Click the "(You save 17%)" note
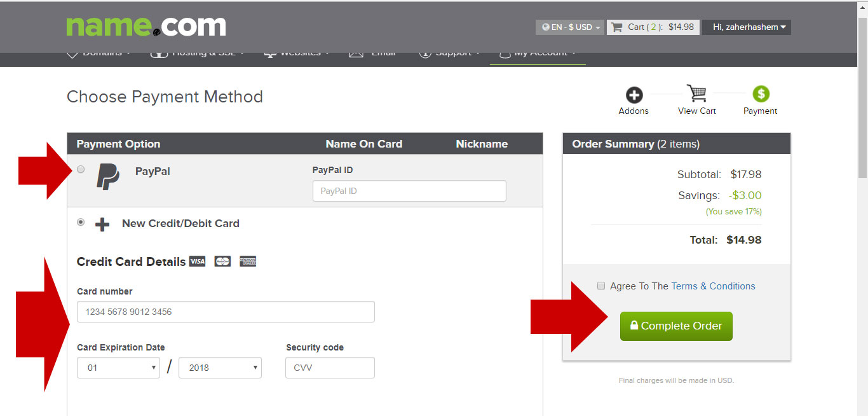The width and height of the screenshot is (868, 416). [x=734, y=211]
